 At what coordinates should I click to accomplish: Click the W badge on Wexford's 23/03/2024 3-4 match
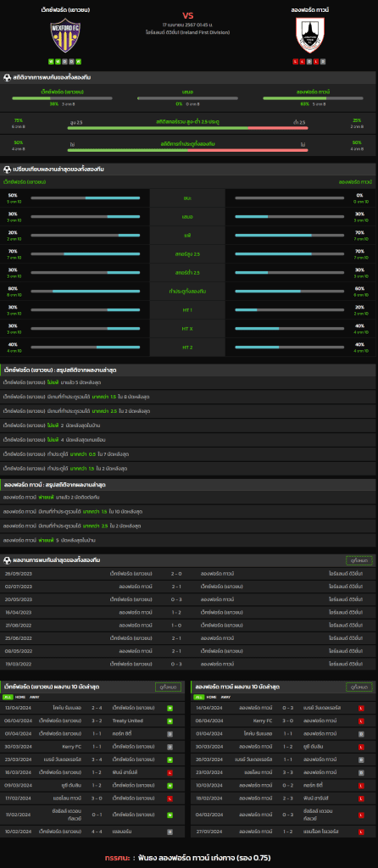click(170, 759)
